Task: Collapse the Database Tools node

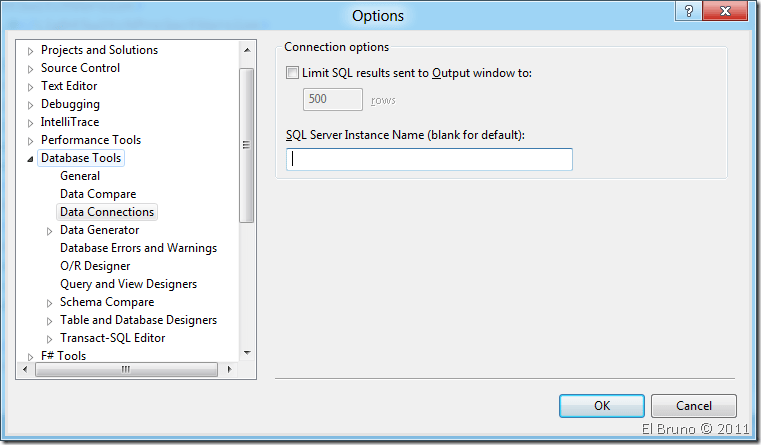Action: [30, 159]
